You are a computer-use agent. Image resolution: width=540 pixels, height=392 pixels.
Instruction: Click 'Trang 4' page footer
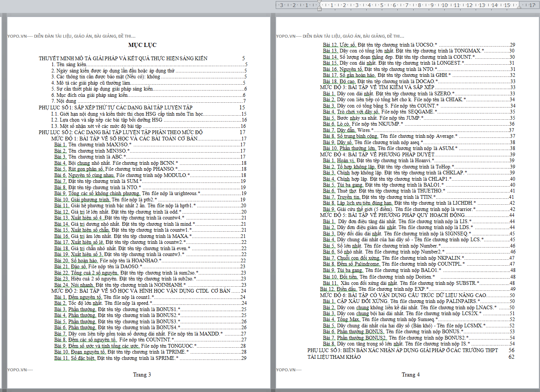tap(411, 375)
